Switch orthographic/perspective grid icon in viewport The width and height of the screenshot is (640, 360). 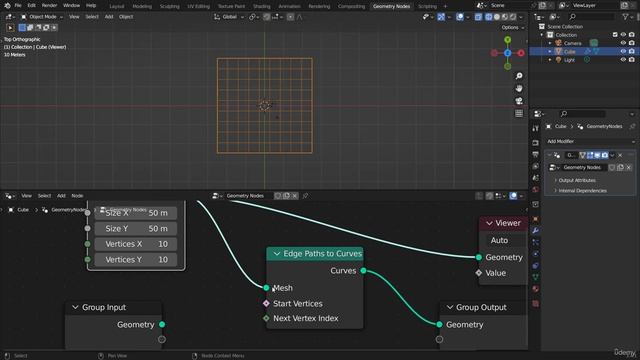tap(519, 113)
